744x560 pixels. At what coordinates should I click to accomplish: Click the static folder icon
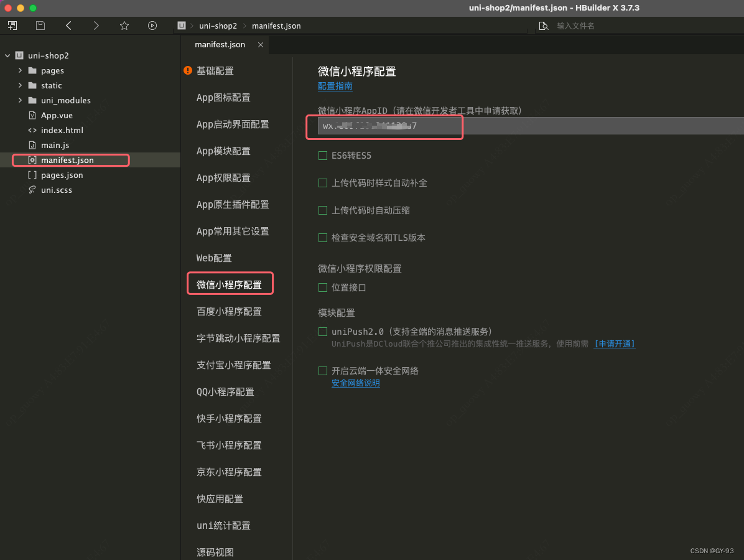click(32, 85)
